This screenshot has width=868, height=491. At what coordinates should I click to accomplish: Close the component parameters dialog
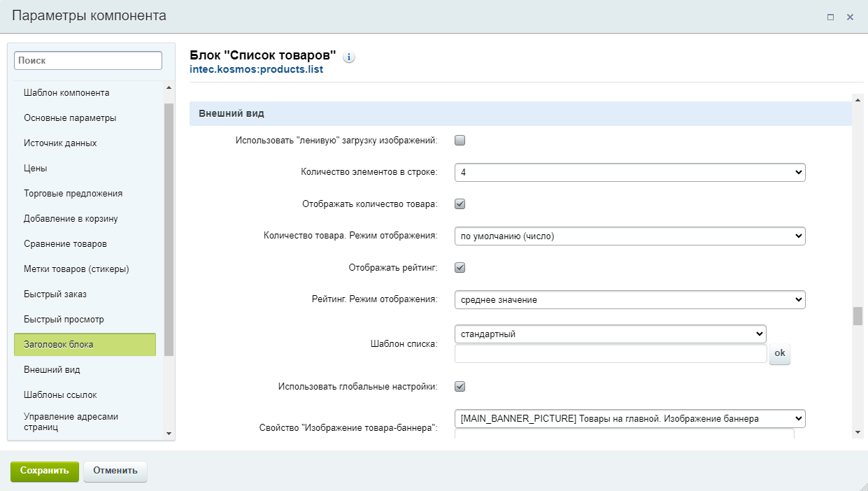pyautogui.click(x=850, y=17)
